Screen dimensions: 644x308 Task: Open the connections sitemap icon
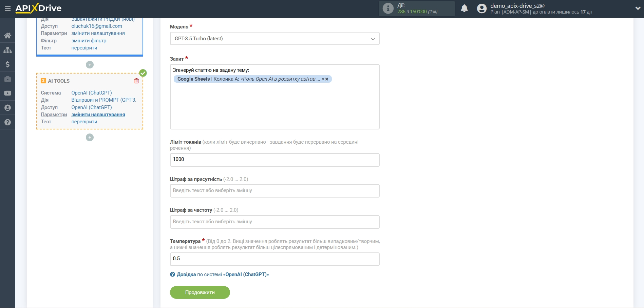pos(7,50)
